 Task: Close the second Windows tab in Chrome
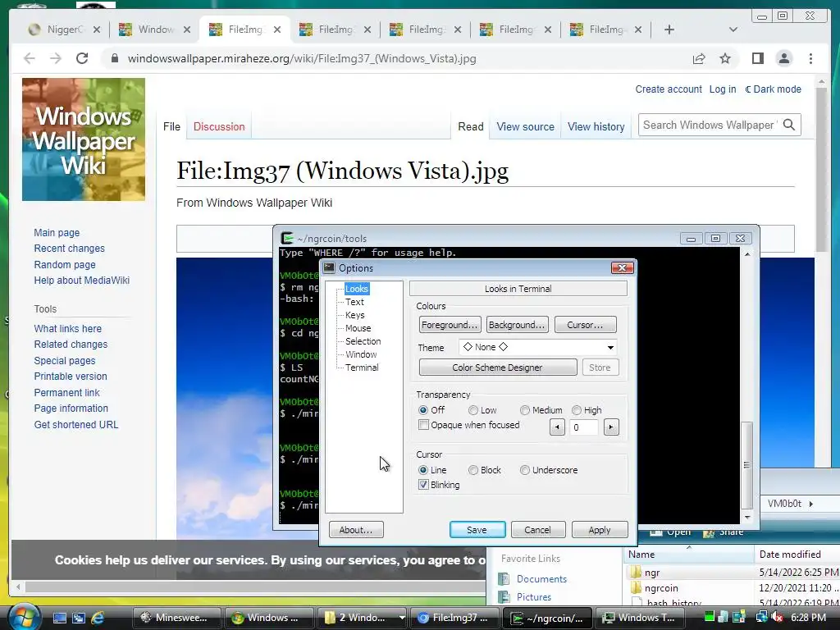(x=187, y=30)
